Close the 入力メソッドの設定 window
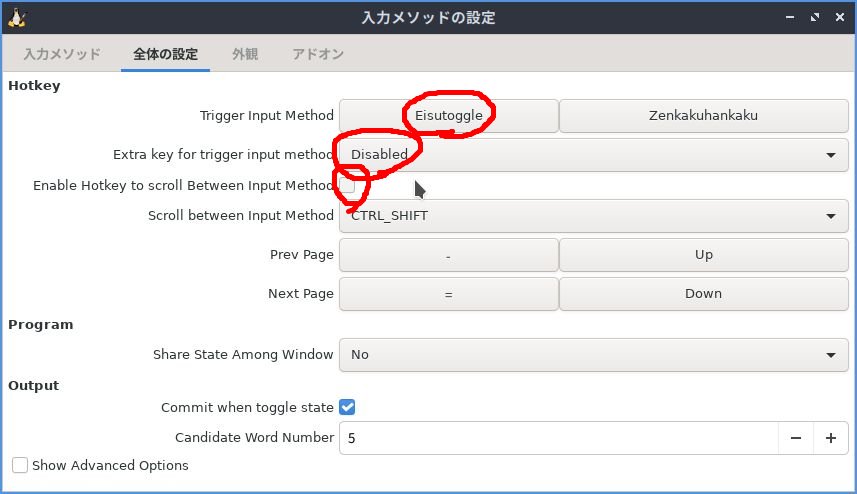 [x=840, y=17]
